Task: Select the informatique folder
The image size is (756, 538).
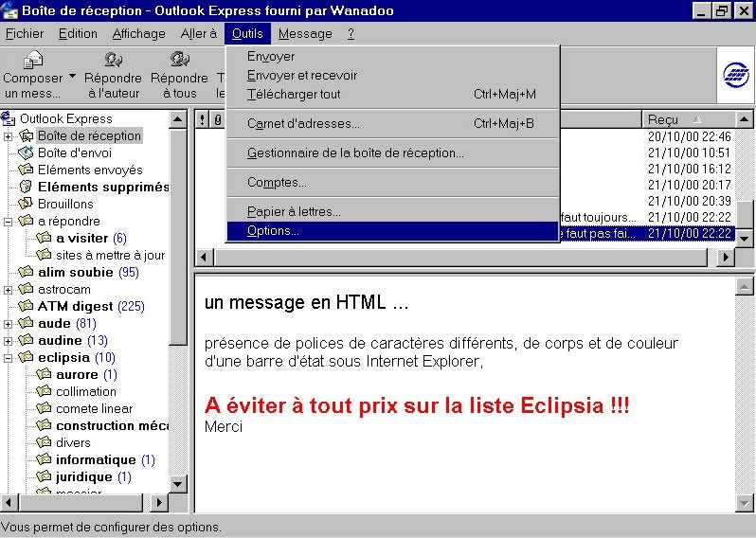Action: pyautogui.click(x=96, y=460)
